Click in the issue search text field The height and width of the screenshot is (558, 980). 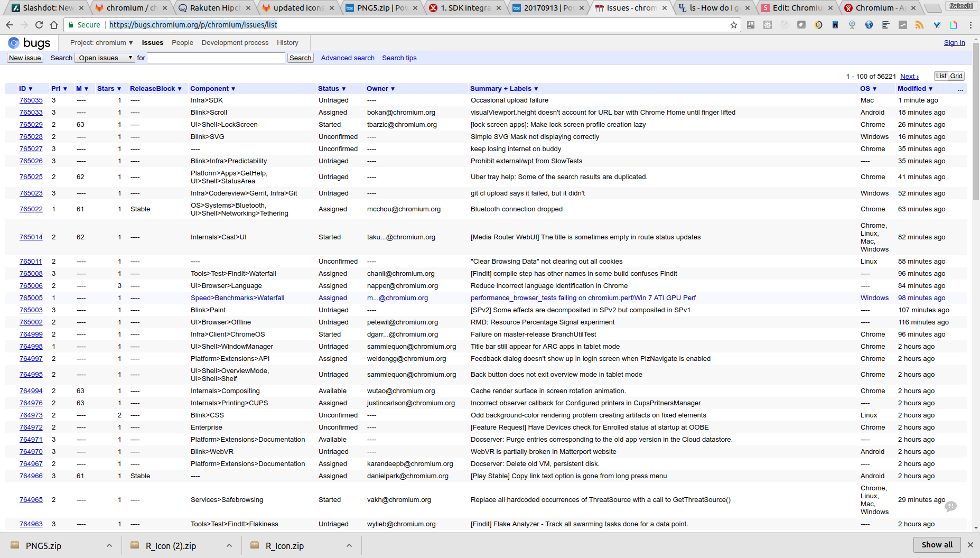click(216, 58)
